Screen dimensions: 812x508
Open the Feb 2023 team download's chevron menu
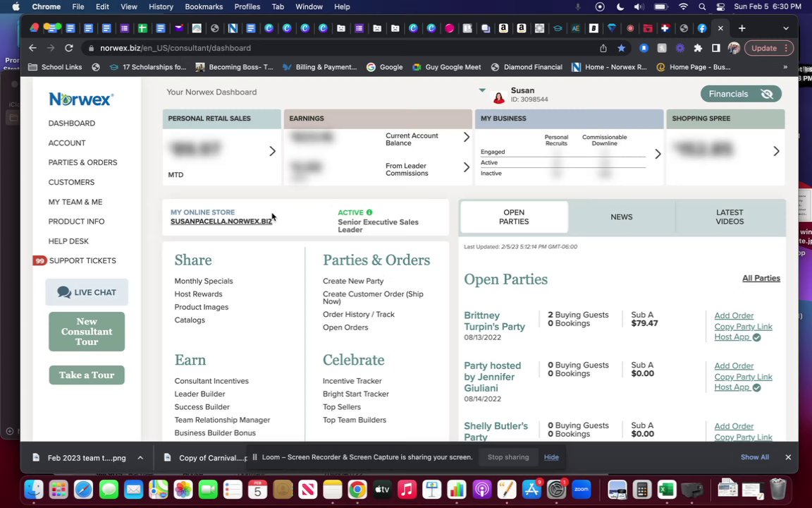click(x=140, y=458)
